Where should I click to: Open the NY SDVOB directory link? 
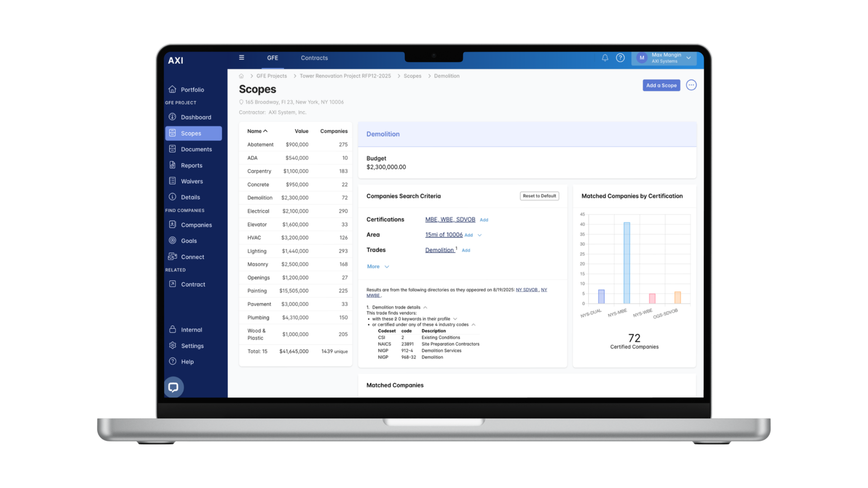point(527,290)
